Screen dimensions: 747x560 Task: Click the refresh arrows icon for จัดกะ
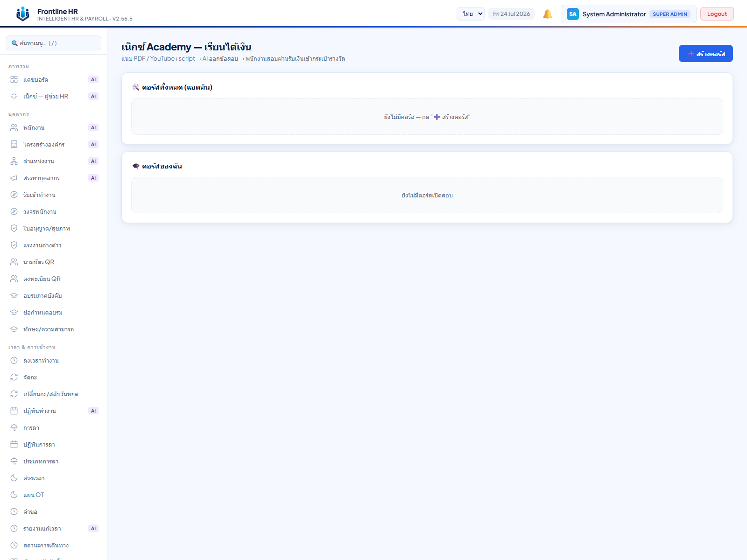14,377
